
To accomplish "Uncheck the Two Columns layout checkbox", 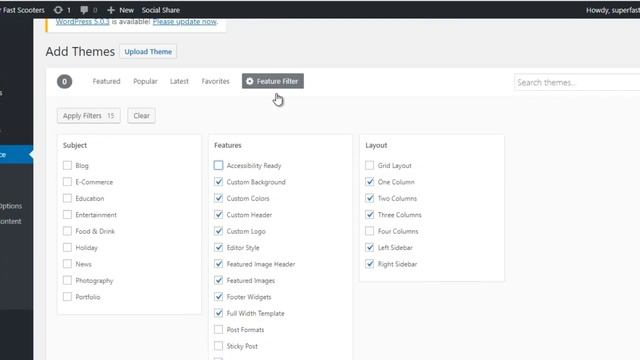I will coord(369,198).
